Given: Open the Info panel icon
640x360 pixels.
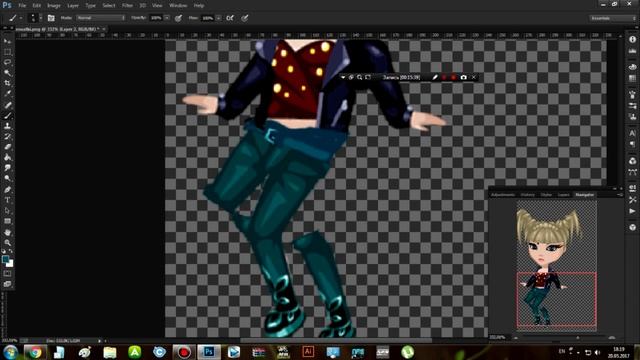Looking at the screenshot, I should (x=632, y=40).
